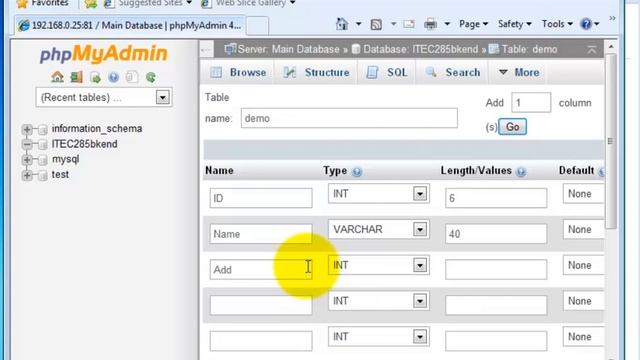Open Type dropdown in fourth column row
The image size is (640, 360).
420,301
